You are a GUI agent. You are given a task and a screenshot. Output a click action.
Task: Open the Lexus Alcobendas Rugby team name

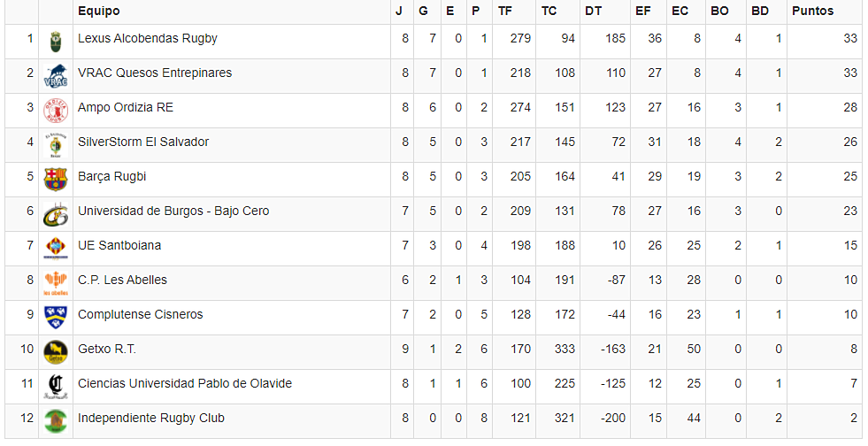click(147, 39)
